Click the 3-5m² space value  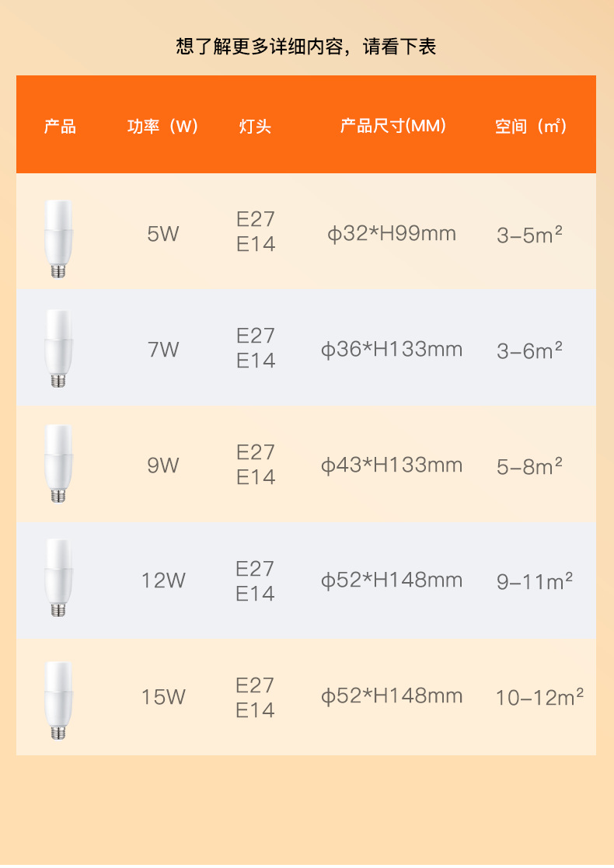pos(530,235)
